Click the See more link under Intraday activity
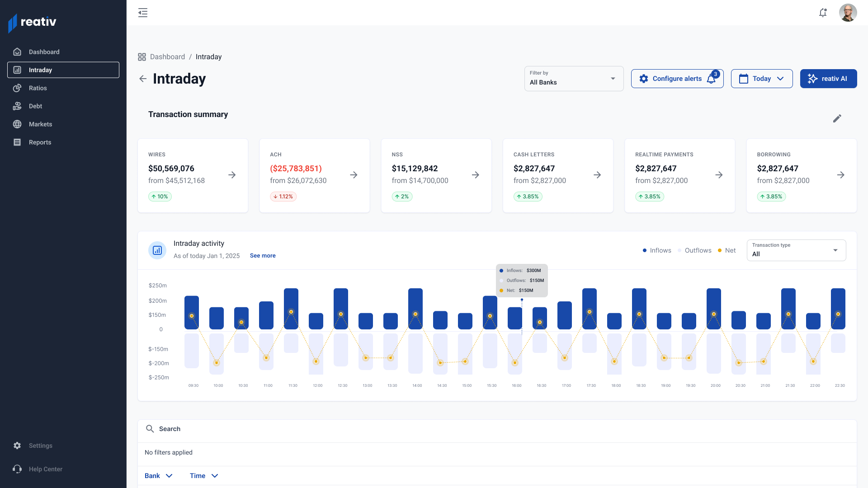The height and width of the screenshot is (488, 868). click(263, 255)
